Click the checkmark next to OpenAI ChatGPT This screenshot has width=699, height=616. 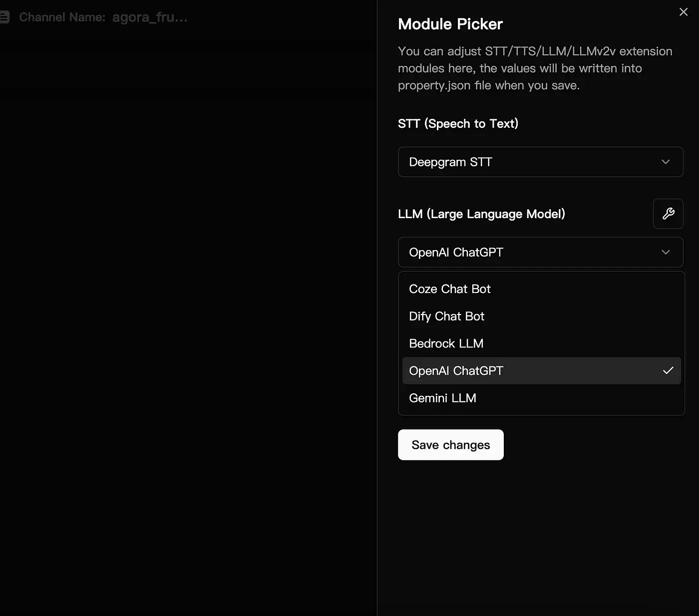click(x=668, y=370)
